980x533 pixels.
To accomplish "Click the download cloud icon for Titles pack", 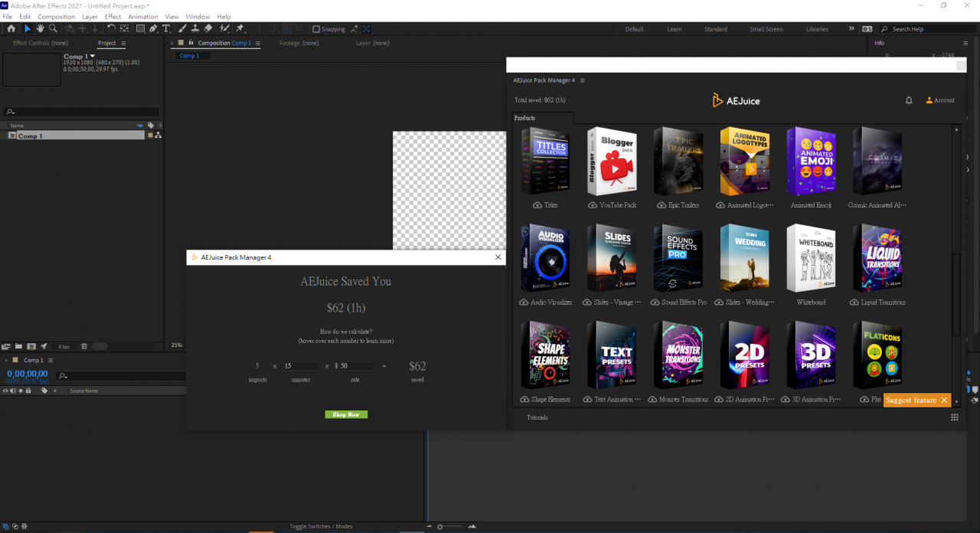I will click(537, 205).
